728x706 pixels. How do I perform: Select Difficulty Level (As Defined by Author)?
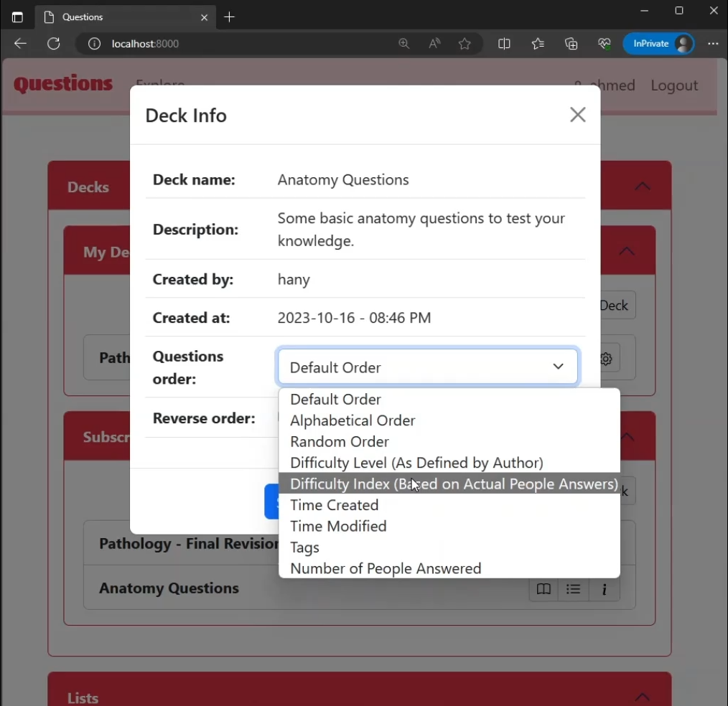[x=416, y=463]
